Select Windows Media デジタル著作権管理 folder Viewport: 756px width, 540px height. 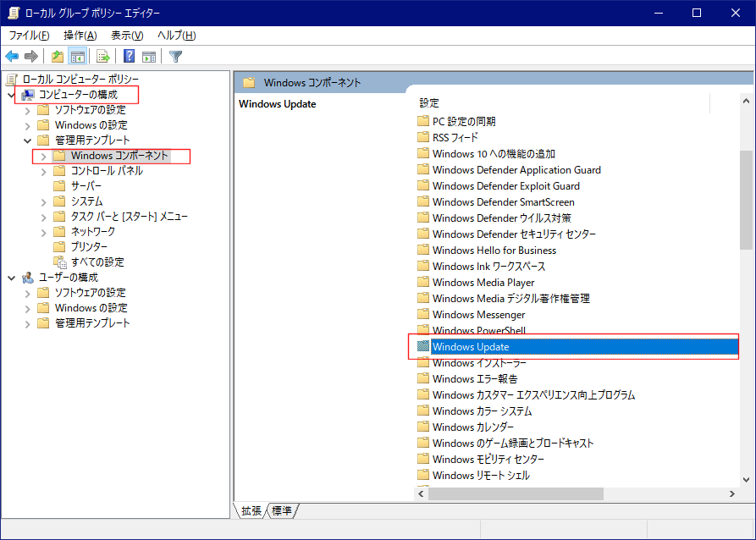coord(511,299)
